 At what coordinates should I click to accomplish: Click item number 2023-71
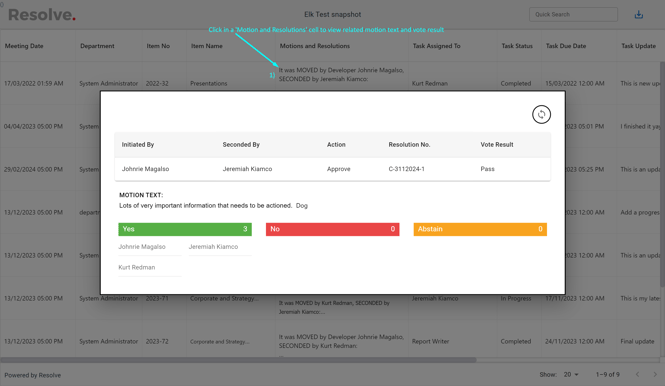[157, 299]
